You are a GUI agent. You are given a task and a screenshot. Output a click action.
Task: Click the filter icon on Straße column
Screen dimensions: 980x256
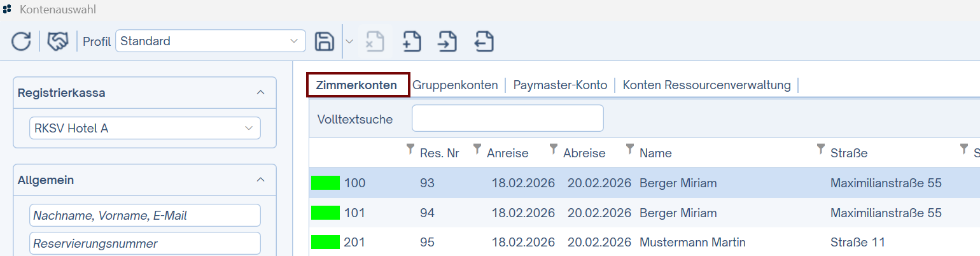tap(821, 150)
